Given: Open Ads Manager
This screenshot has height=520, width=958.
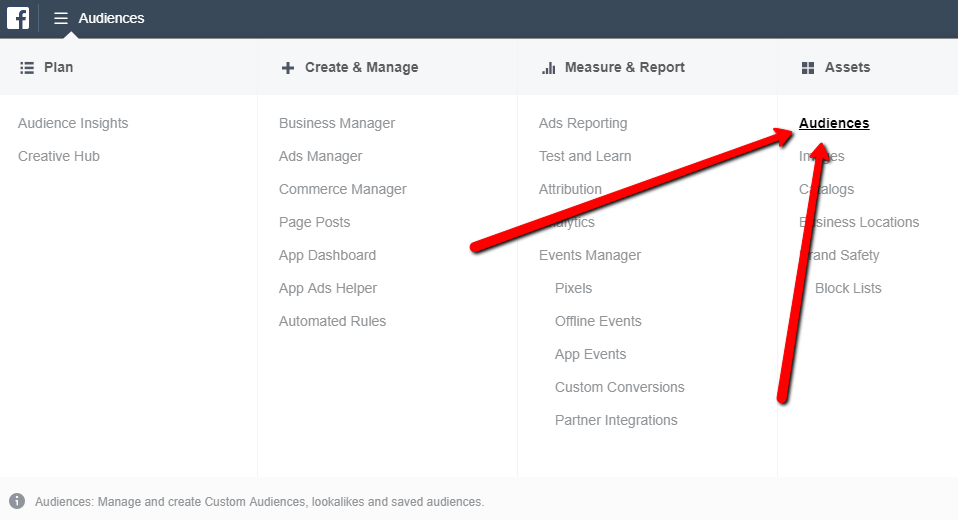Looking at the screenshot, I should [320, 156].
